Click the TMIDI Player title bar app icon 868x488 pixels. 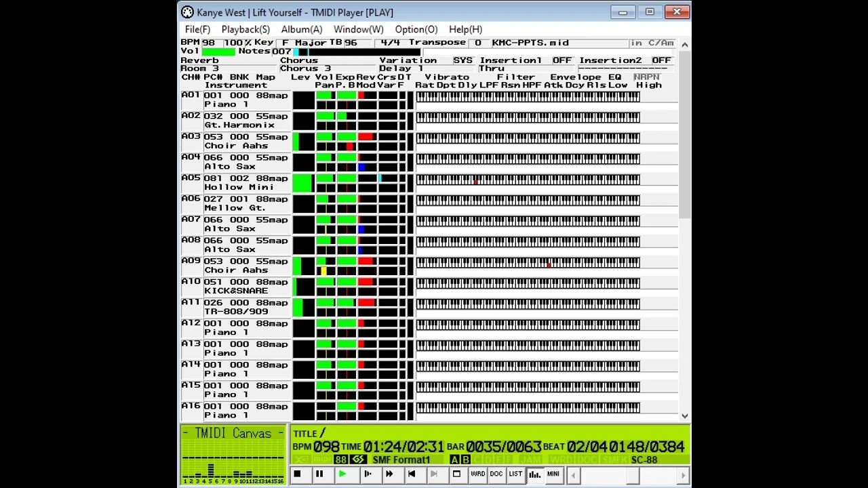[187, 12]
